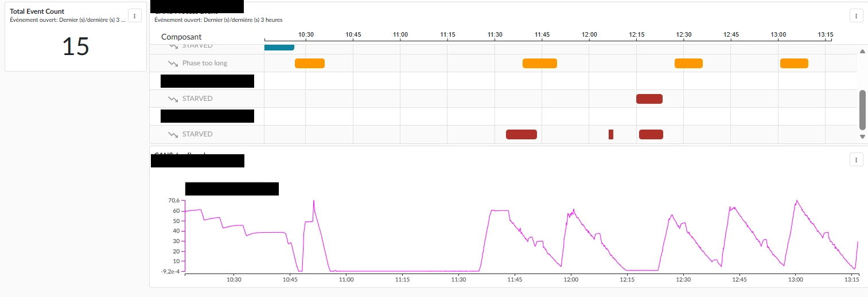Select the teal event bar before 10:30

tap(279, 47)
